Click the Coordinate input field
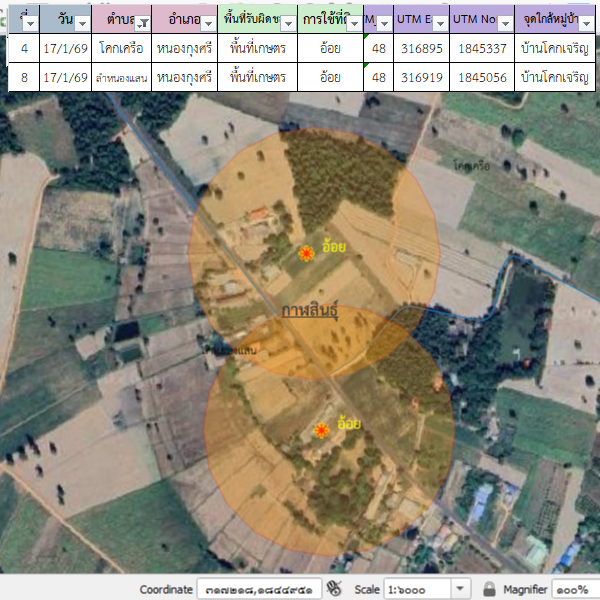This screenshot has height=600, width=600. click(258, 589)
